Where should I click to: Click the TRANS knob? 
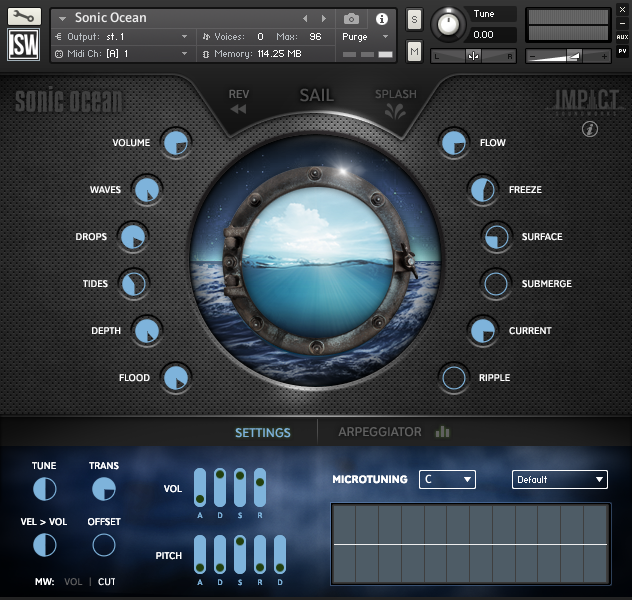(104, 489)
